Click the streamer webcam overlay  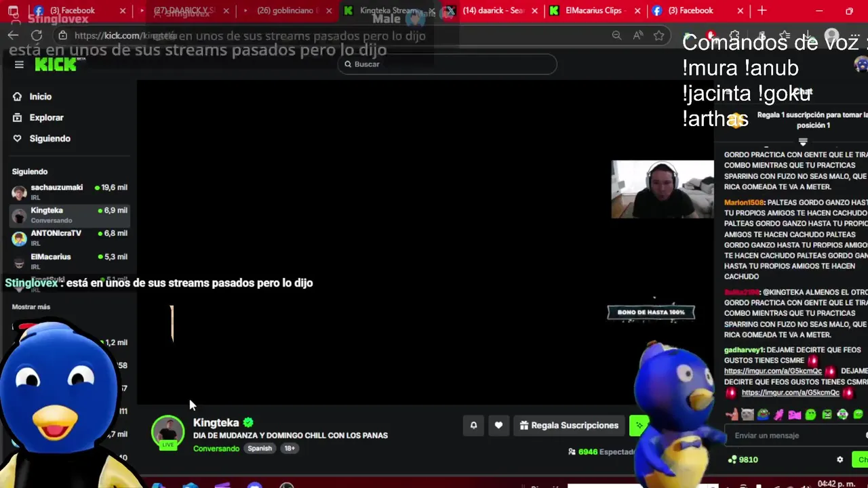click(x=663, y=189)
